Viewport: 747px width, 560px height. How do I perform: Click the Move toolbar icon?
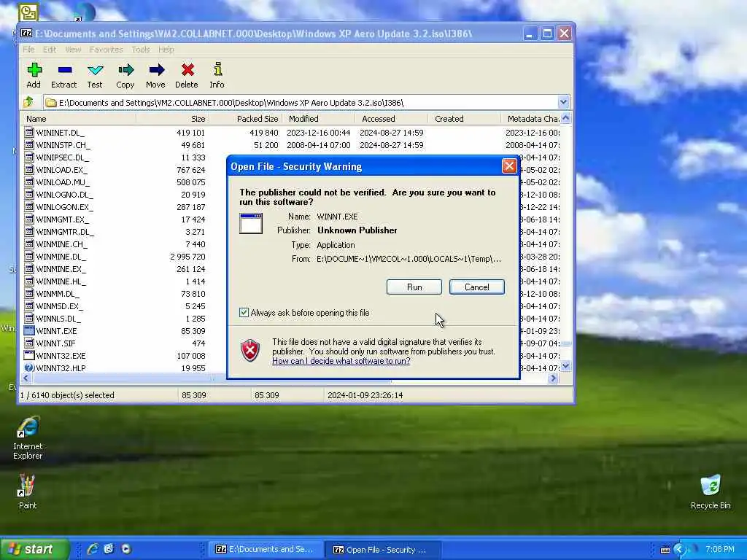click(x=156, y=71)
